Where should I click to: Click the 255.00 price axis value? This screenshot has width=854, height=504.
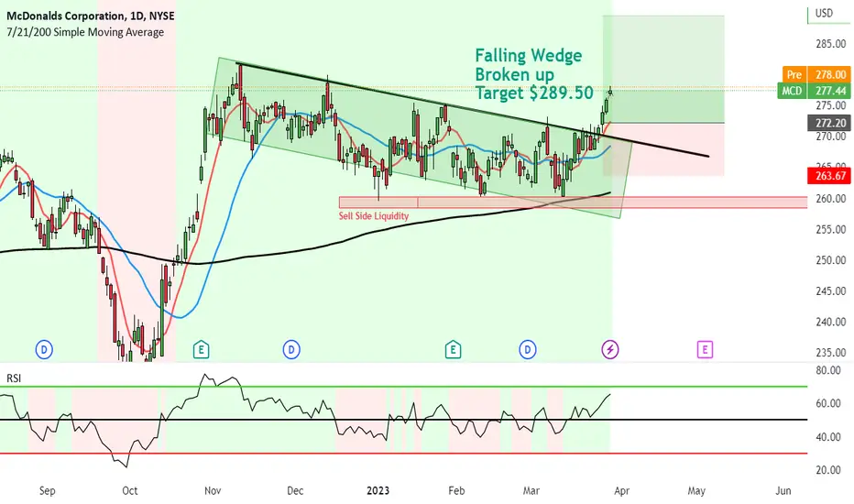tap(830, 229)
